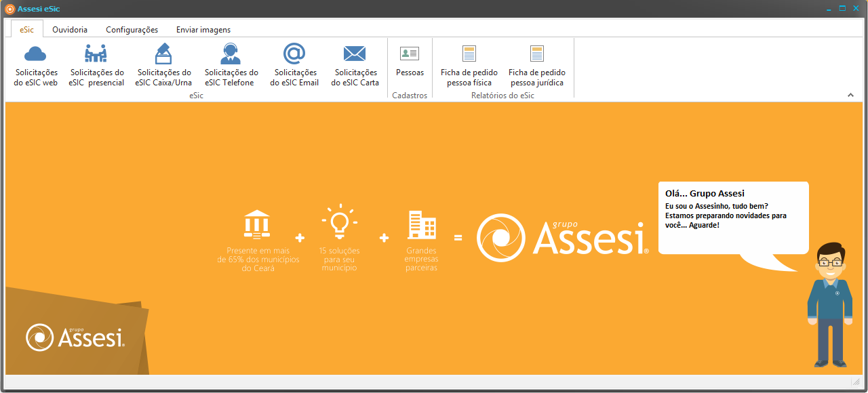Image resolution: width=868 pixels, height=393 pixels.
Task: Click the municipal building icon in banner
Action: coord(257,225)
